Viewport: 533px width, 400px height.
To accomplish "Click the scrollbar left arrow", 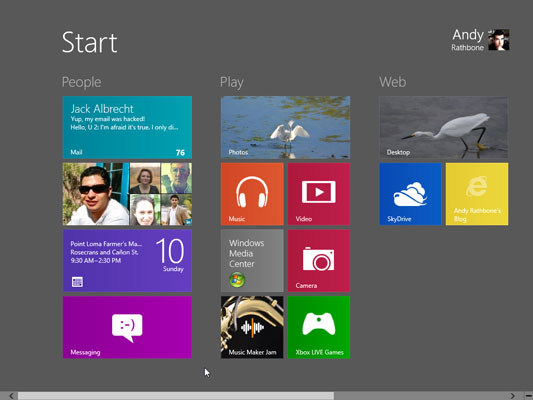I will (11, 396).
